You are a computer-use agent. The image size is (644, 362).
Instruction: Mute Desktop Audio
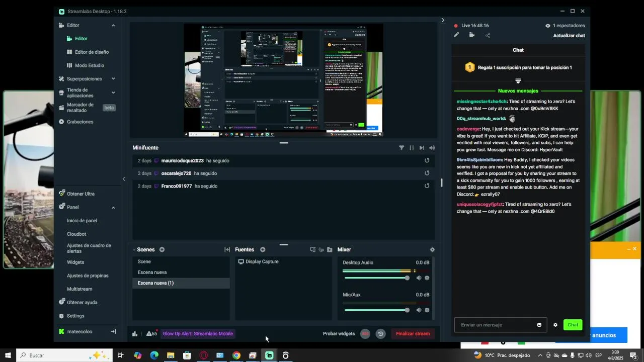[419, 278]
